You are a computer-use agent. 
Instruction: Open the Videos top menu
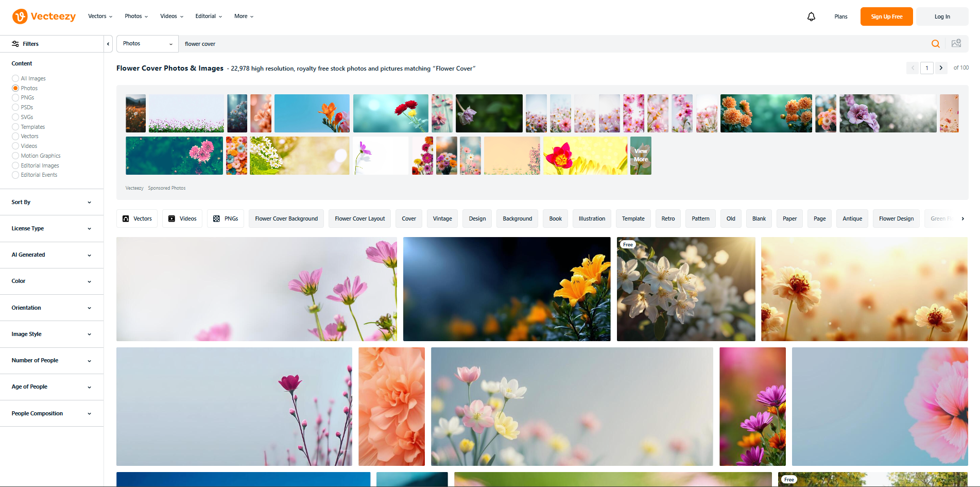click(x=171, y=16)
